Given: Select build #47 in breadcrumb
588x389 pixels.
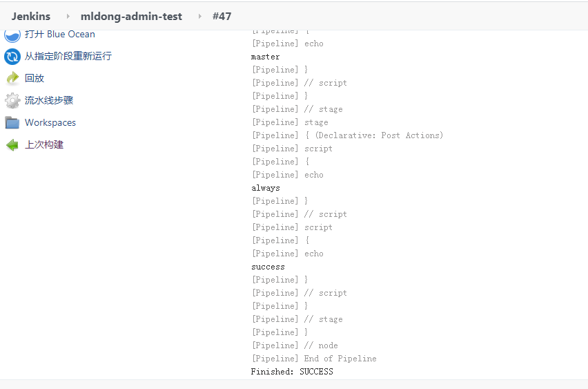Looking at the screenshot, I should pos(222,16).
